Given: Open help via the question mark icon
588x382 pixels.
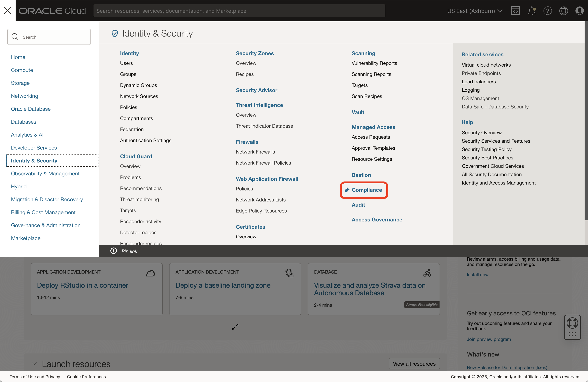Looking at the screenshot, I should point(548,11).
